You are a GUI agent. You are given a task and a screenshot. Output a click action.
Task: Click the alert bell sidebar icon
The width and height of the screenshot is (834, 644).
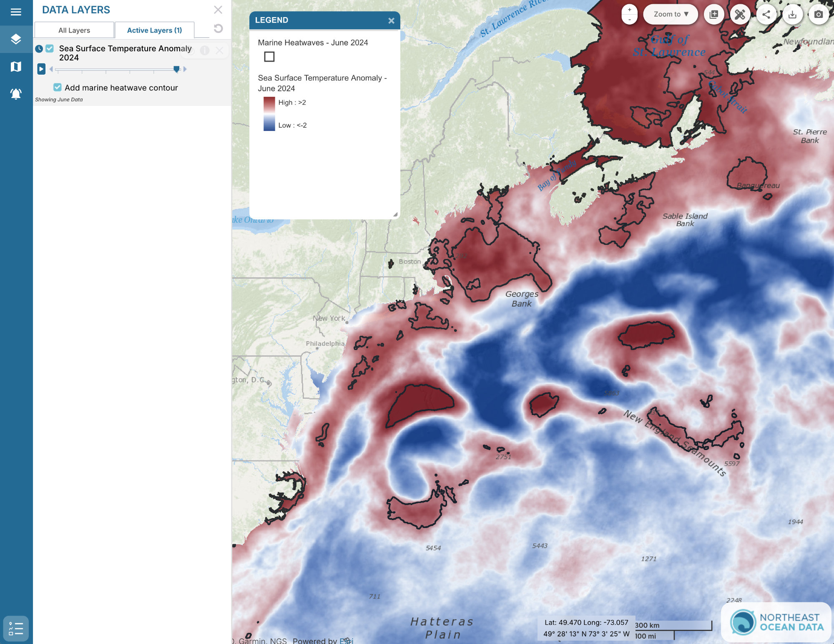16,94
